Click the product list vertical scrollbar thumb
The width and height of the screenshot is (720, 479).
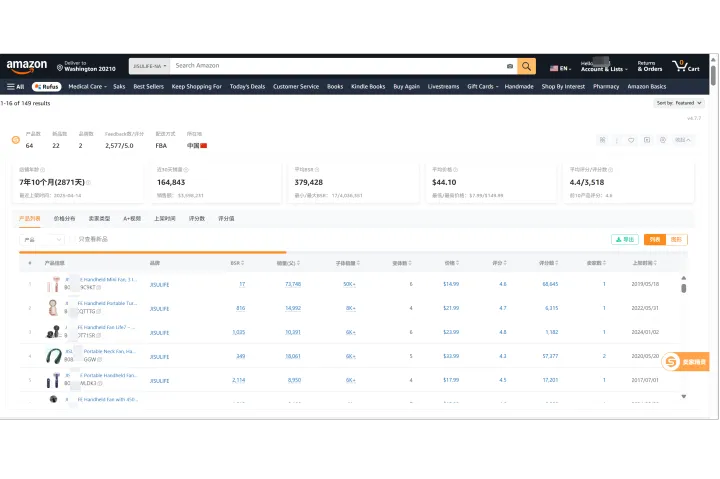pyautogui.click(x=683, y=288)
